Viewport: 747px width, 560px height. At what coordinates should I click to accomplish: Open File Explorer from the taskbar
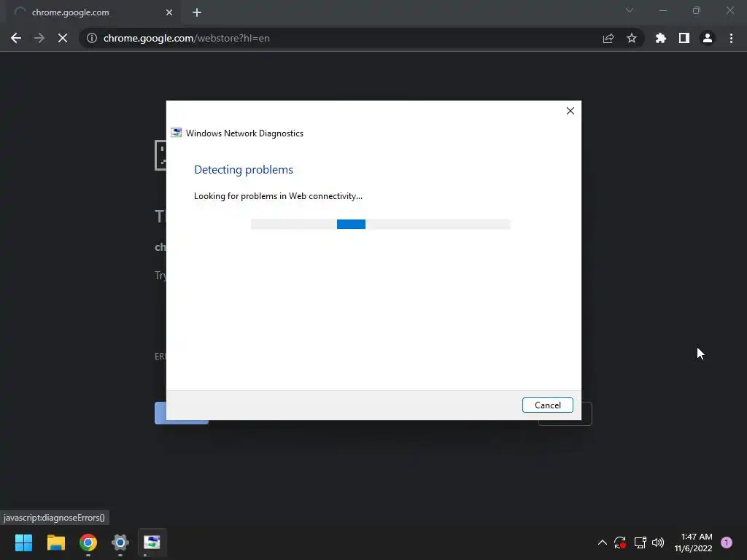coord(55,542)
